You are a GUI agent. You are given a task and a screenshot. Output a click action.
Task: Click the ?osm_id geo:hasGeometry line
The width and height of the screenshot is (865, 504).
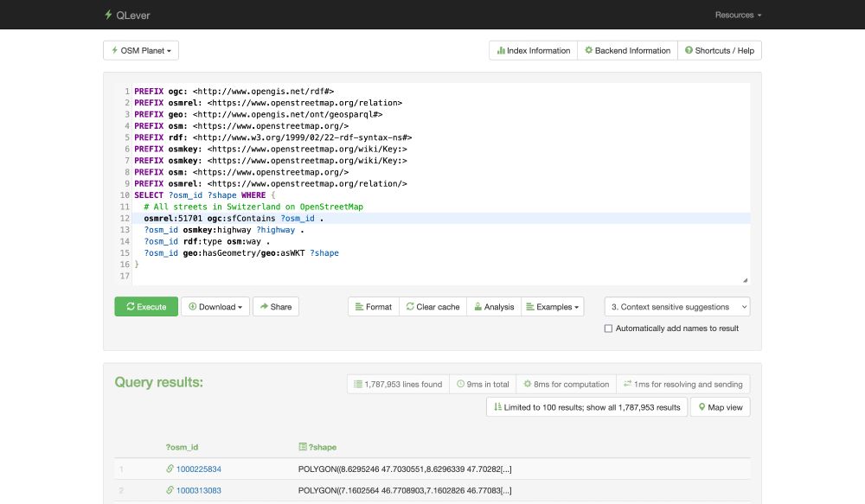tap(241, 253)
